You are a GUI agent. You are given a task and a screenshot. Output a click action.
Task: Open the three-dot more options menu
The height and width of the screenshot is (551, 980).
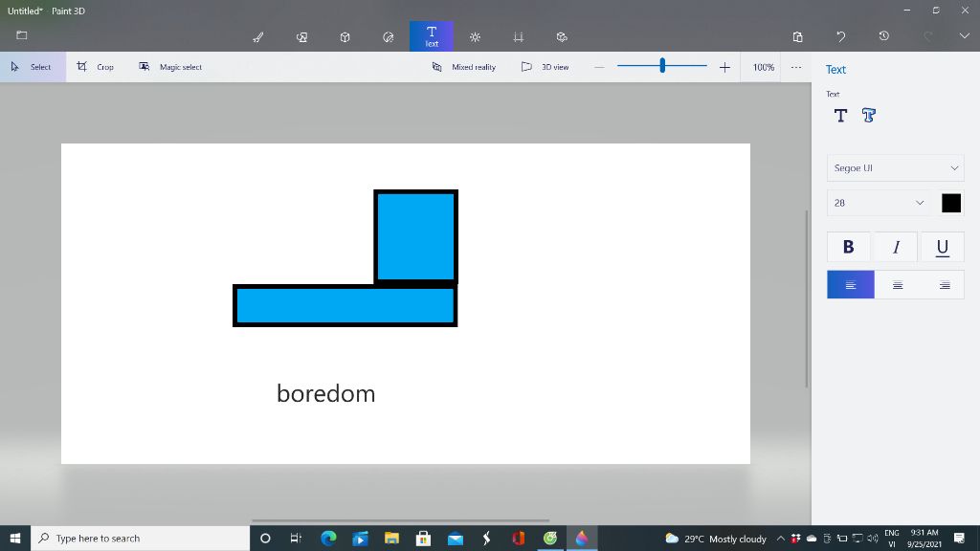pos(795,67)
